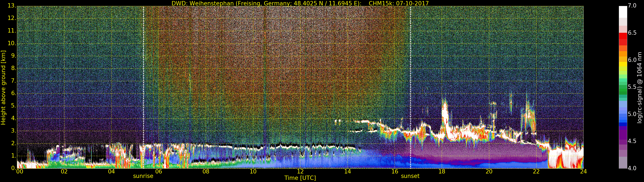Click the "6.5" colorbar tick label
Screen dimensions: 644x182
pos(632,33)
